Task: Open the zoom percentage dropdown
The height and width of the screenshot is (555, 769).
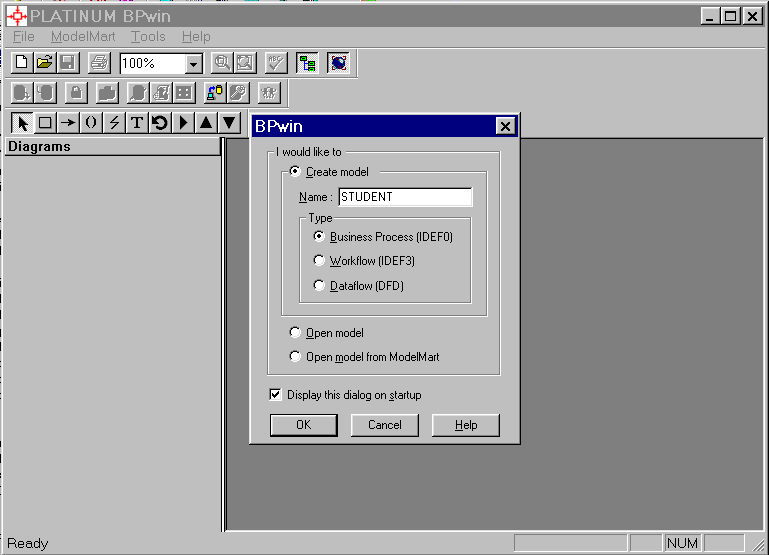Action: pos(193,64)
